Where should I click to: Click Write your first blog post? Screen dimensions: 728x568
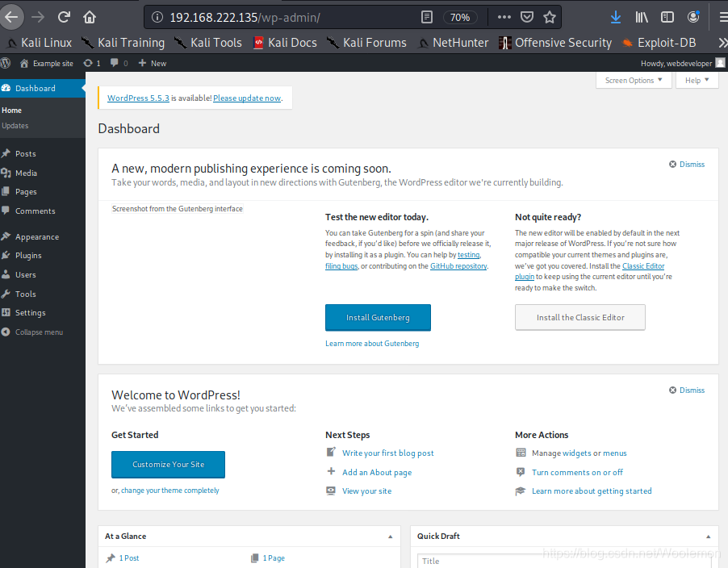(387, 453)
